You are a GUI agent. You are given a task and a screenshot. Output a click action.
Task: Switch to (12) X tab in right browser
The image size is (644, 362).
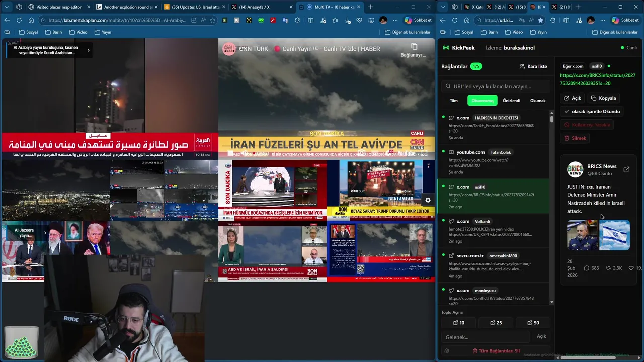[x=495, y=7]
